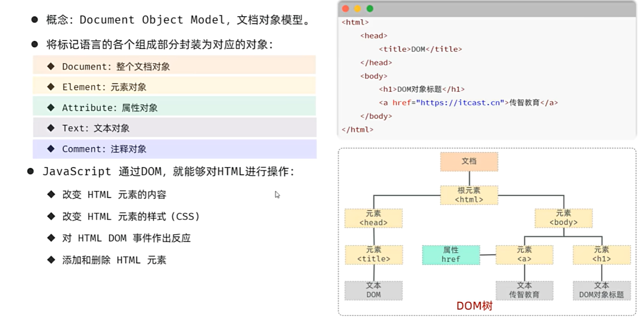Click the '概念: Document Object Model' bullet line
Image resolution: width=644 pixels, height=317 pixels.
171,20
